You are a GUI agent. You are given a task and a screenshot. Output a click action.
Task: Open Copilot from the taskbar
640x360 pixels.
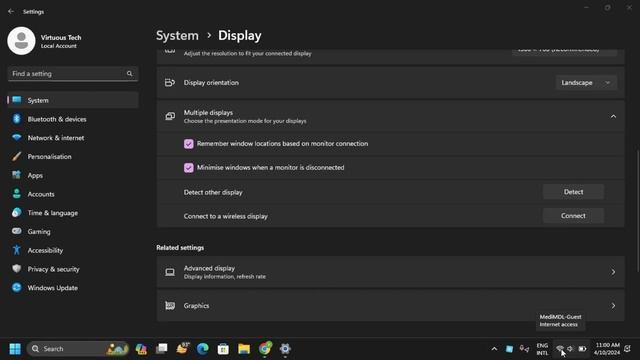(141, 349)
